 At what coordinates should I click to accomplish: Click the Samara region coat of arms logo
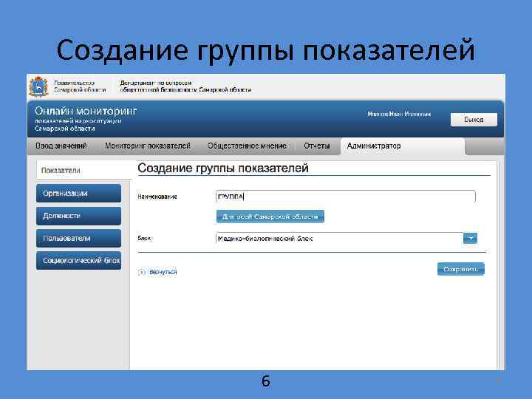point(38,86)
